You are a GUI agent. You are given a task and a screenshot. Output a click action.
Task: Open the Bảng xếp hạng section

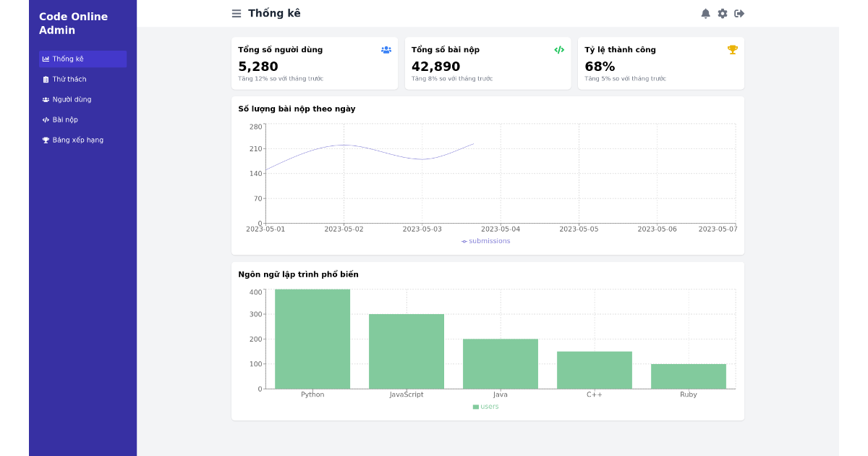point(77,140)
